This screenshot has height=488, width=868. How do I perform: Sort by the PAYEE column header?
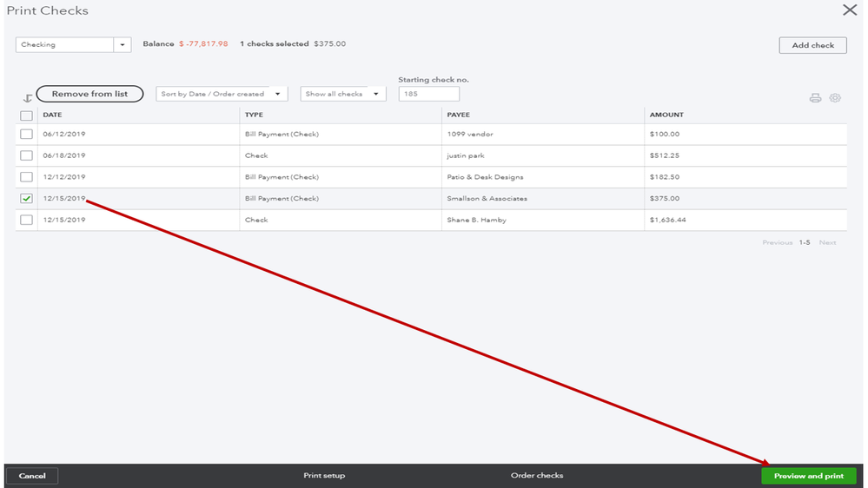point(459,115)
